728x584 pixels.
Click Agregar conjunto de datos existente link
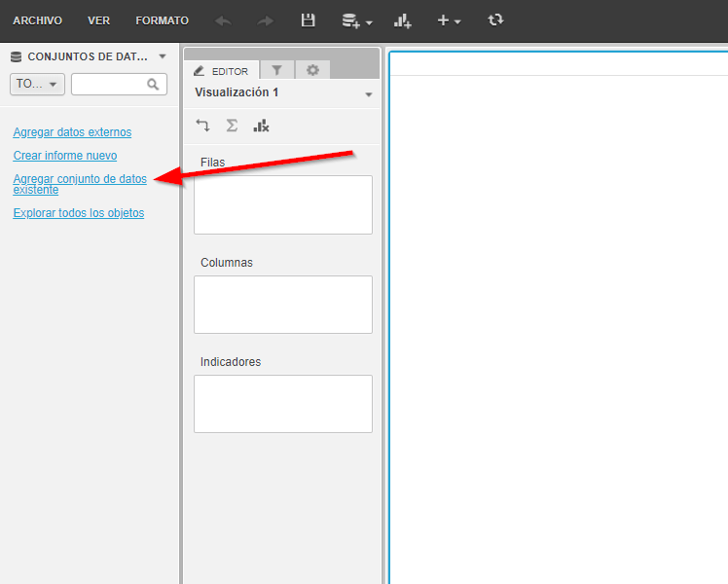click(80, 184)
